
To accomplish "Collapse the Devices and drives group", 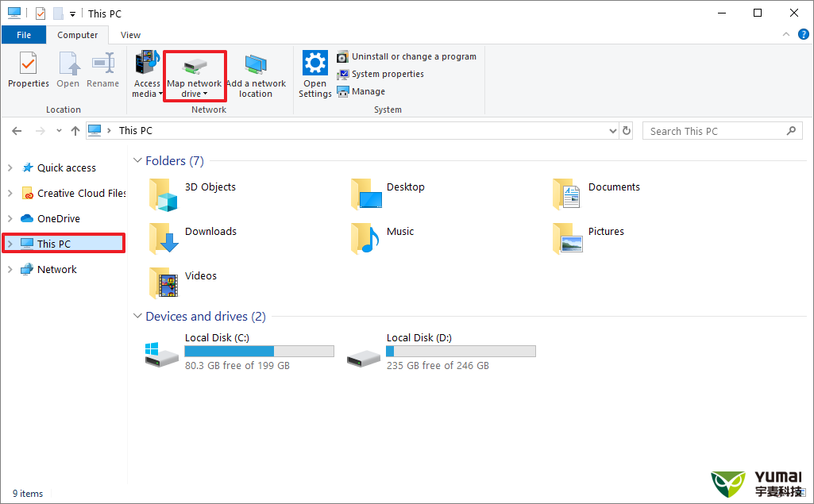I will (x=137, y=317).
